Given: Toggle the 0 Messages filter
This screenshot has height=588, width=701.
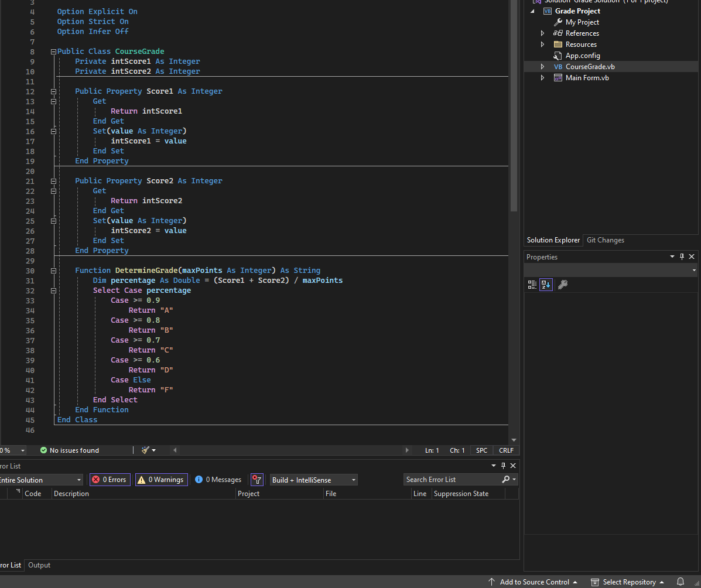Looking at the screenshot, I should coord(218,480).
